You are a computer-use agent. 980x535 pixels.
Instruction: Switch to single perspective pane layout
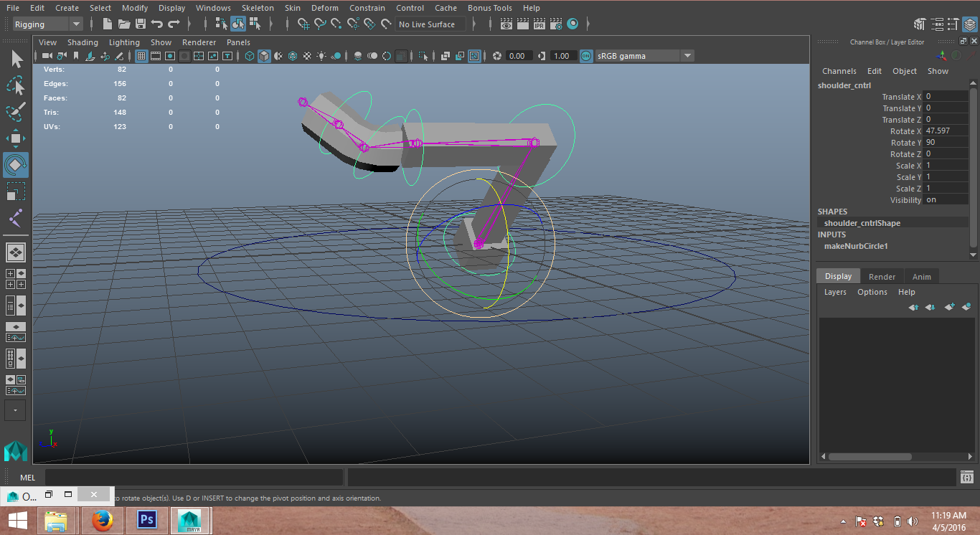16,252
